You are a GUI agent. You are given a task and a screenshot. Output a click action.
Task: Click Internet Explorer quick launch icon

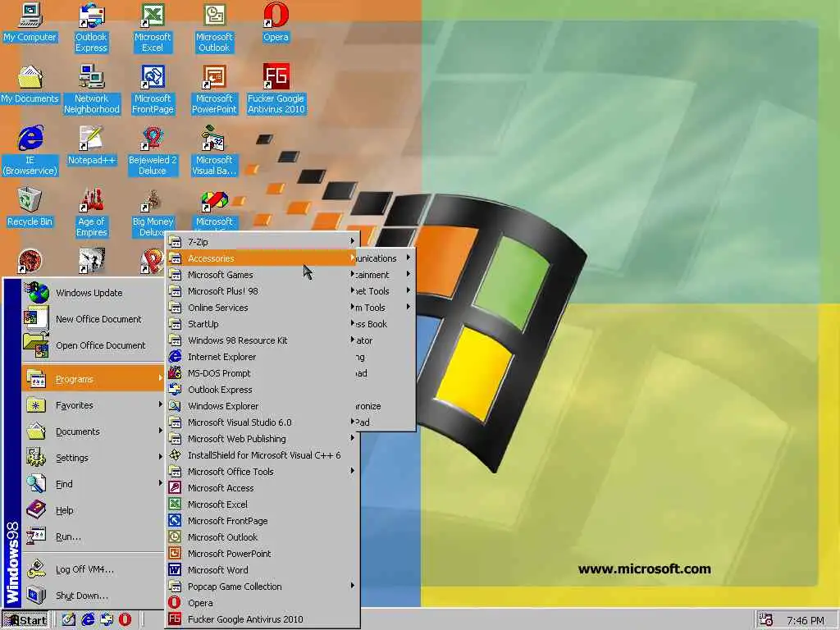pyautogui.click(x=88, y=620)
